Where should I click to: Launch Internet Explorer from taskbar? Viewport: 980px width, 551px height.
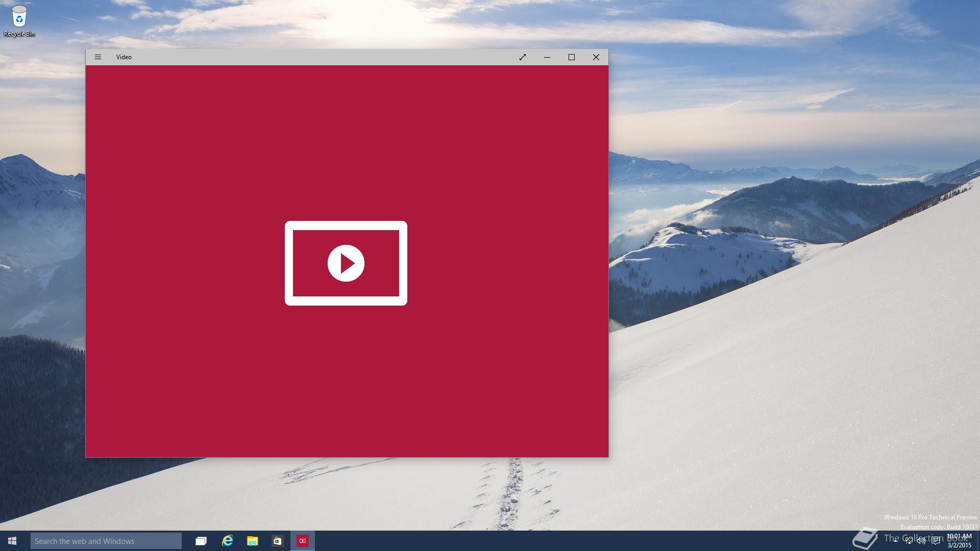click(x=227, y=541)
